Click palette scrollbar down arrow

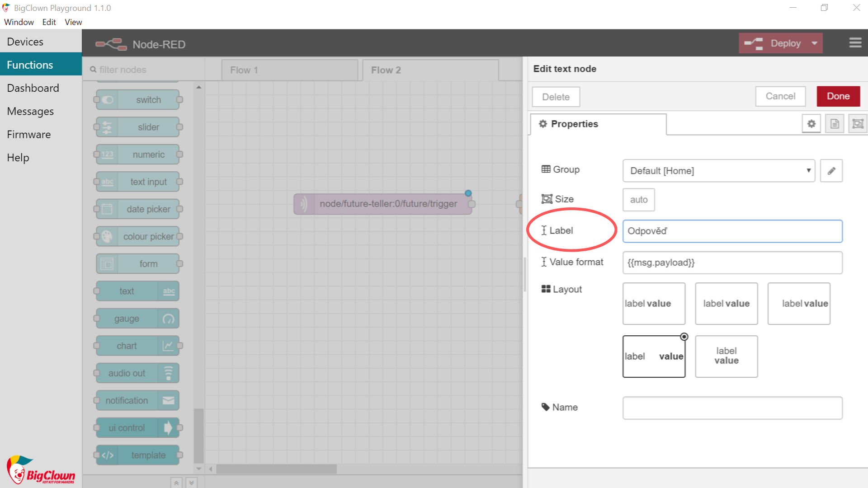pyautogui.click(x=198, y=469)
